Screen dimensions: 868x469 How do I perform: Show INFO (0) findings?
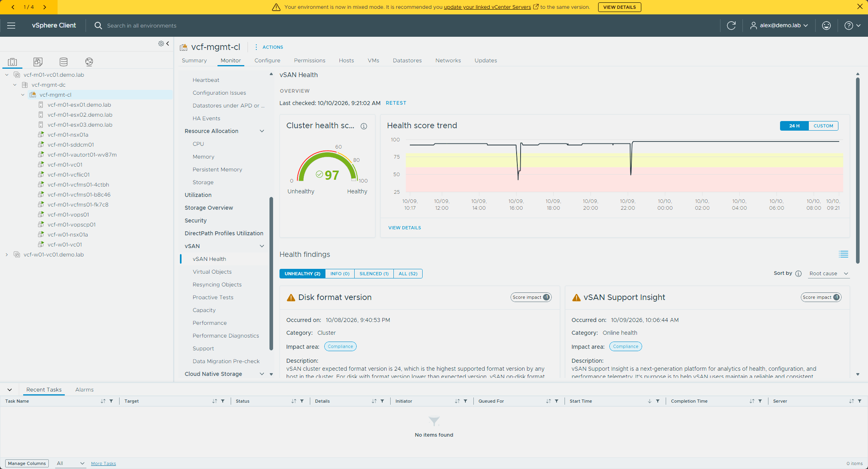pyautogui.click(x=340, y=274)
